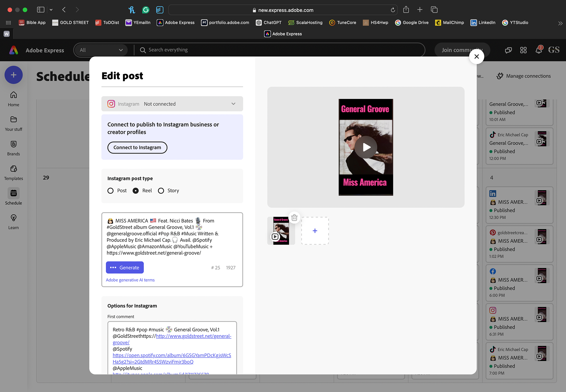Open Adobe generative AI terms link
Viewport: 566px width, 392px height.
click(x=130, y=280)
